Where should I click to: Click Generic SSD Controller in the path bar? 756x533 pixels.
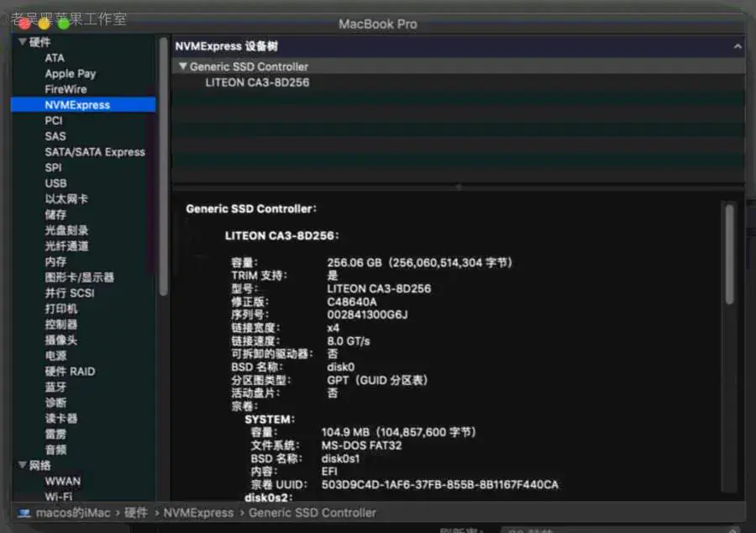[x=312, y=513]
